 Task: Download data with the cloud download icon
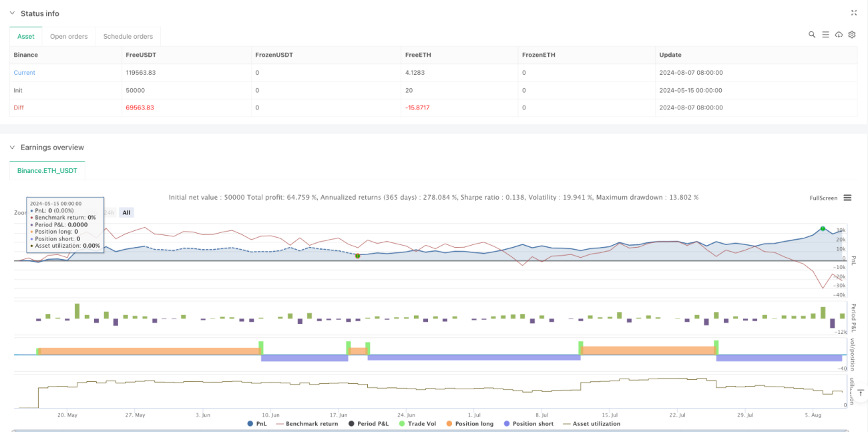coord(839,35)
